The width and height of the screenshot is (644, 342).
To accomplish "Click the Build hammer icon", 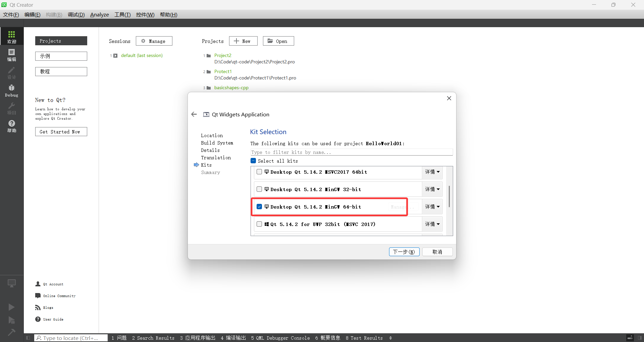I will click(11, 332).
